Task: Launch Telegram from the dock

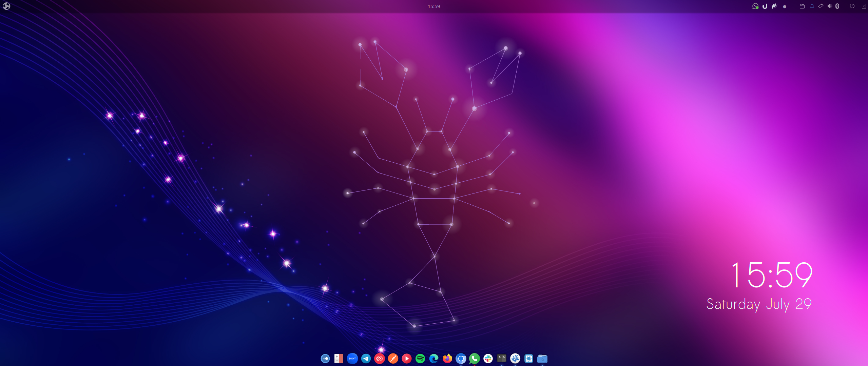Action: coord(366,359)
